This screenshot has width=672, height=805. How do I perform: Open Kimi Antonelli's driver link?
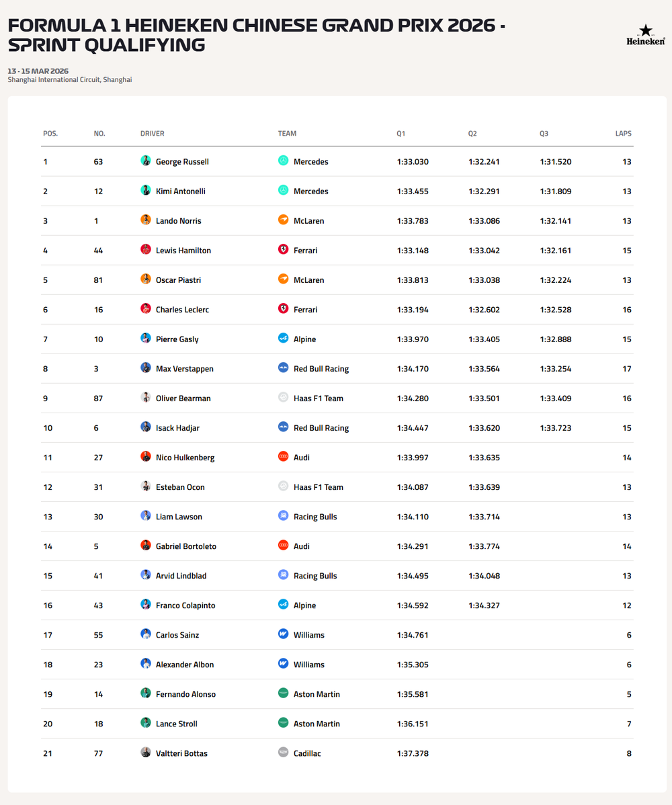click(181, 192)
